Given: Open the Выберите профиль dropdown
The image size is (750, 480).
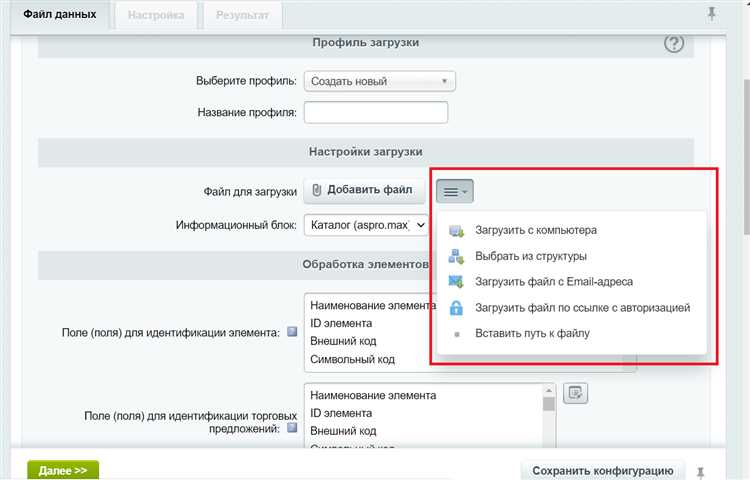Looking at the screenshot, I should point(380,81).
